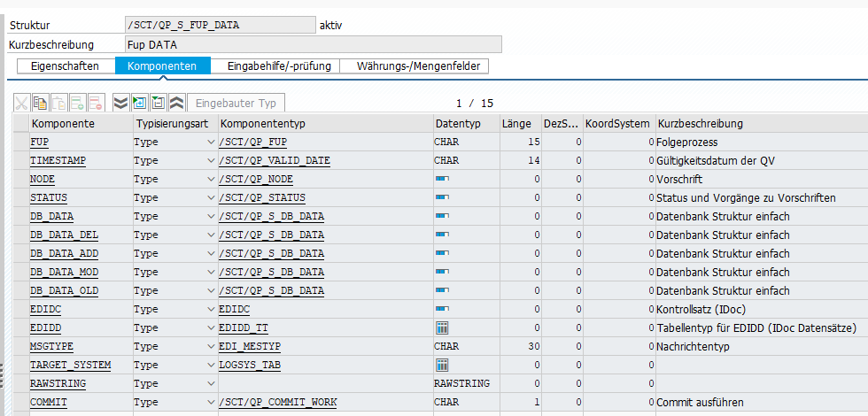This screenshot has height=416, width=868.
Task: Open the Währungs-/Mengenfelder tab
Action: click(x=422, y=66)
